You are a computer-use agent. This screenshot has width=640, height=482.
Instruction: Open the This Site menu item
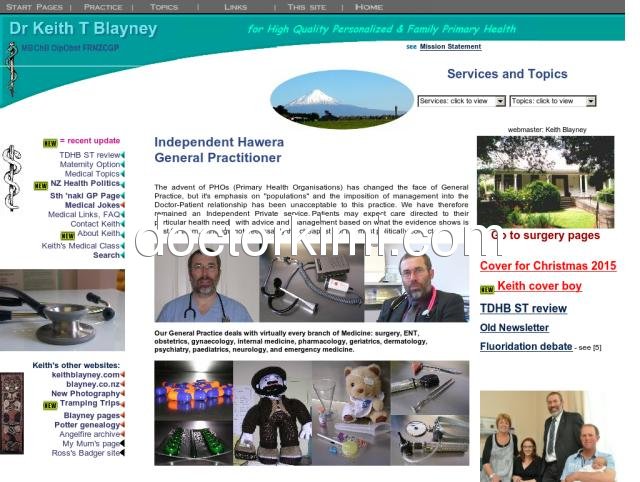pyautogui.click(x=307, y=7)
